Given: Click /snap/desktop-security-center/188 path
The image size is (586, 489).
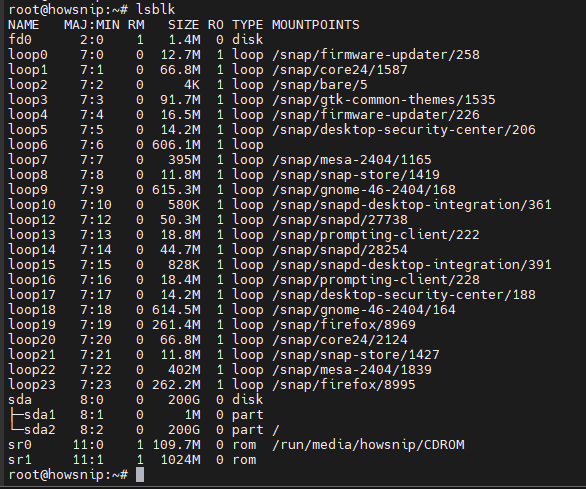Looking at the screenshot, I should pyautogui.click(x=404, y=295).
